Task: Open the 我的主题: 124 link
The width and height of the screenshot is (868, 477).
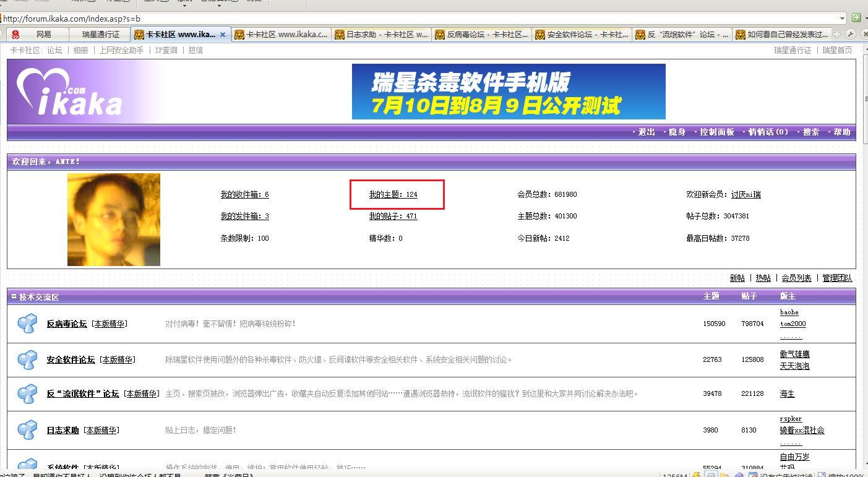Action: [x=393, y=194]
